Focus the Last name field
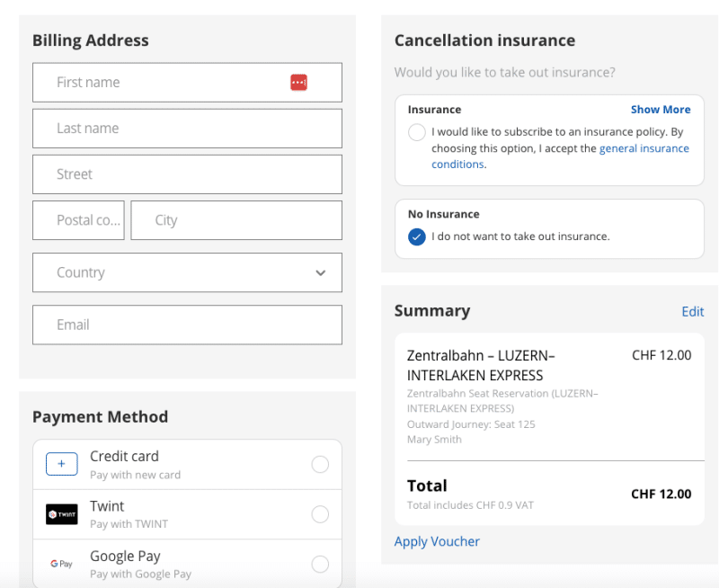 click(187, 129)
